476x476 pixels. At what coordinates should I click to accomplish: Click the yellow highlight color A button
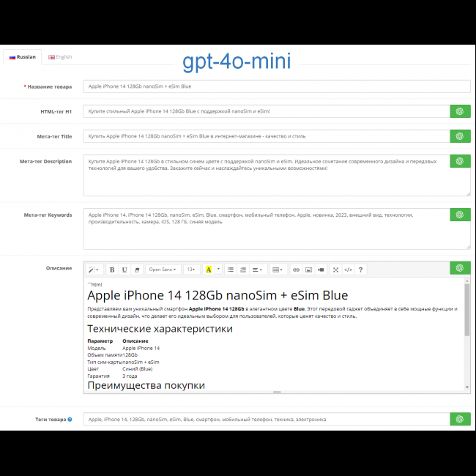point(209,269)
